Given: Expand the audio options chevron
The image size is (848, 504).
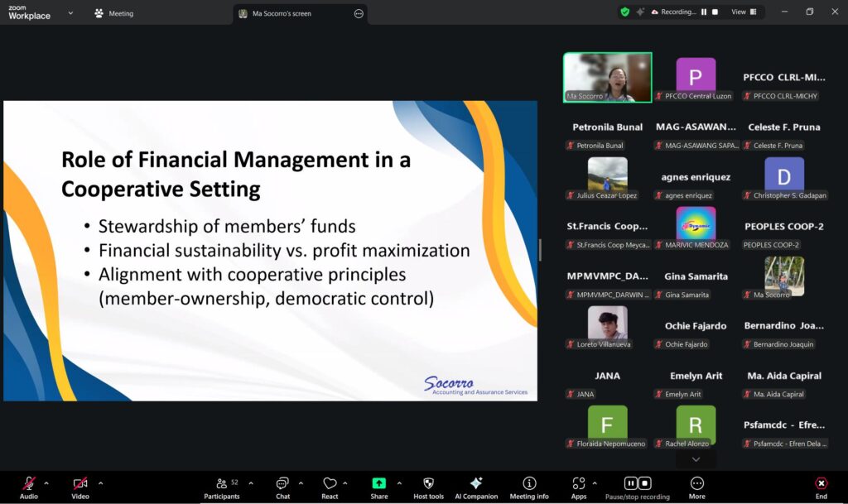Looking at the screenshot, I should 46,483.
